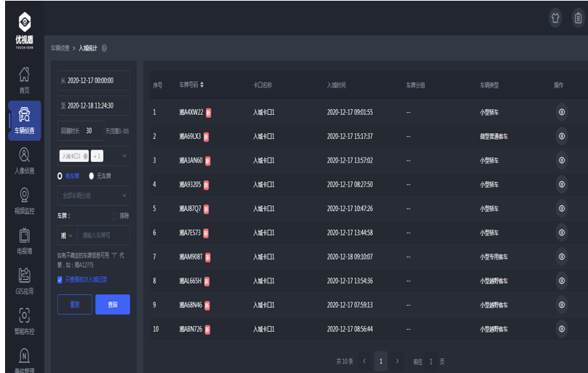Image resolution: width=588 pixels, height=373 pixels.
Task: Toggle 只查看初次入城记录 checkbox
Action: (x=60, y=280)
